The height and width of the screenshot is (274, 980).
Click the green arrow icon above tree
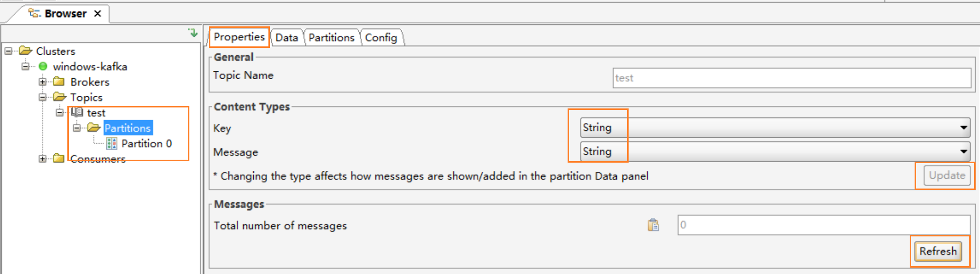point(193,33)
